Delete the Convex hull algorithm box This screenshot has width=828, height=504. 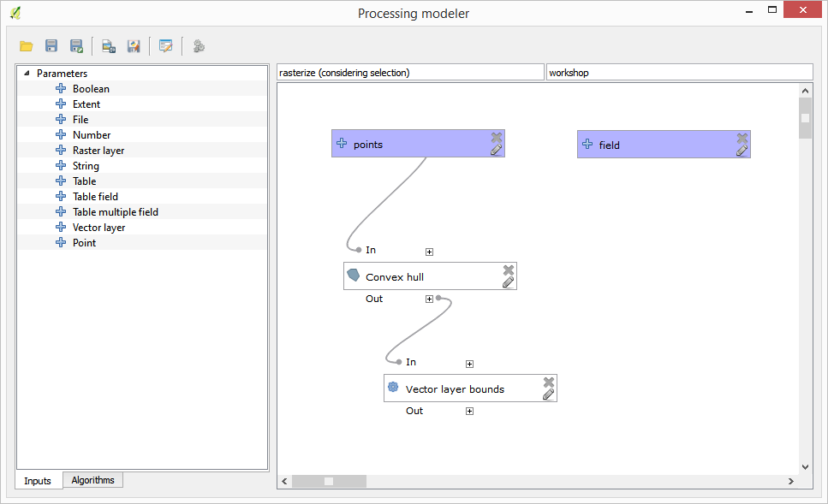point(508,270)
